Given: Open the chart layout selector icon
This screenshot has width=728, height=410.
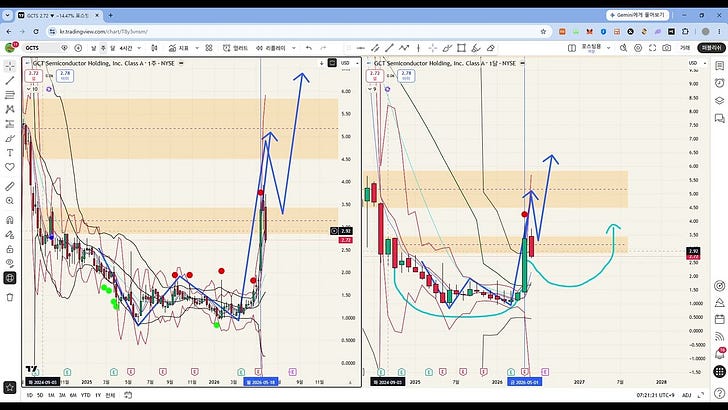Looking at the screenshot, I should (572, 48).
